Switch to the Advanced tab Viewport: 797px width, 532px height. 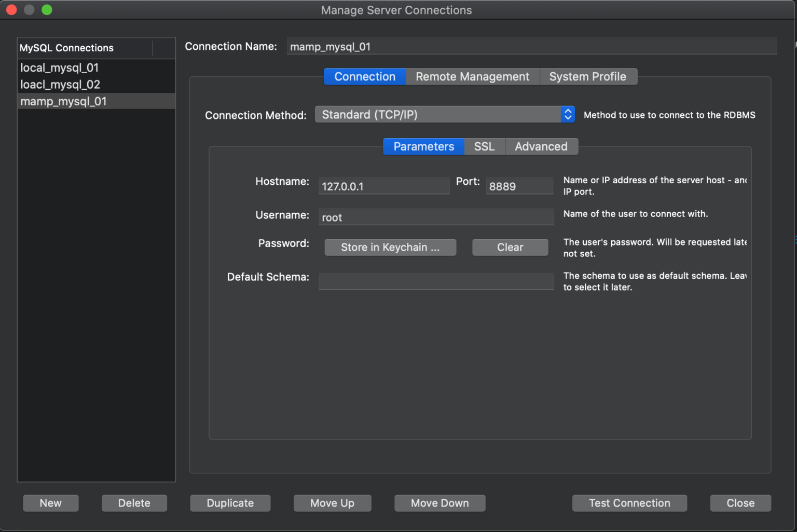coord(541,147)
